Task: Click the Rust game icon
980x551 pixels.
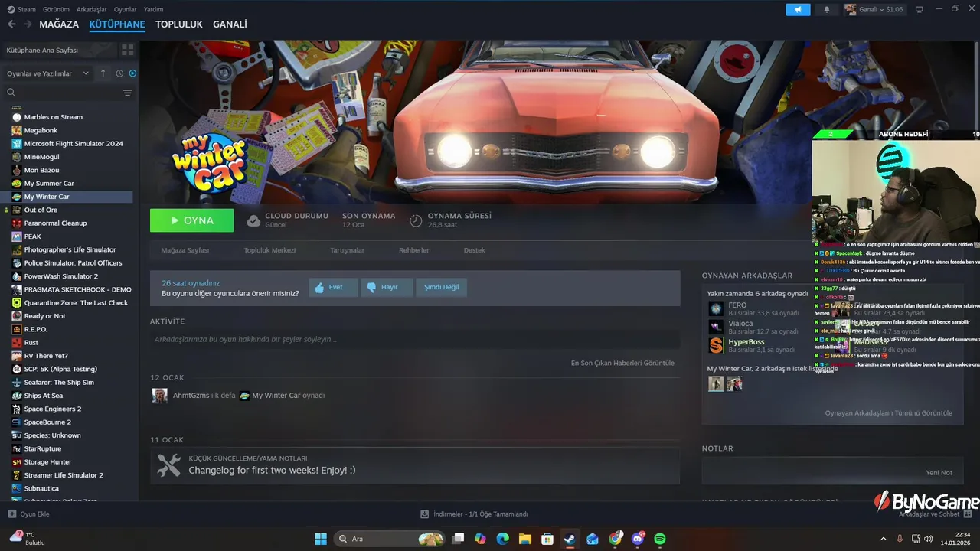Action: tap(17, 343)
